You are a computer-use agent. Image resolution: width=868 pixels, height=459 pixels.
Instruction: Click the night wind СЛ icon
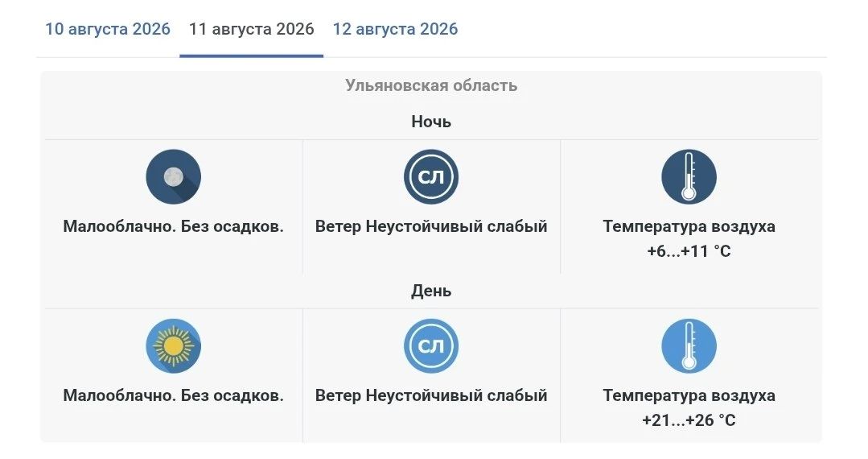pyautogui.click(x=431, y=177)
